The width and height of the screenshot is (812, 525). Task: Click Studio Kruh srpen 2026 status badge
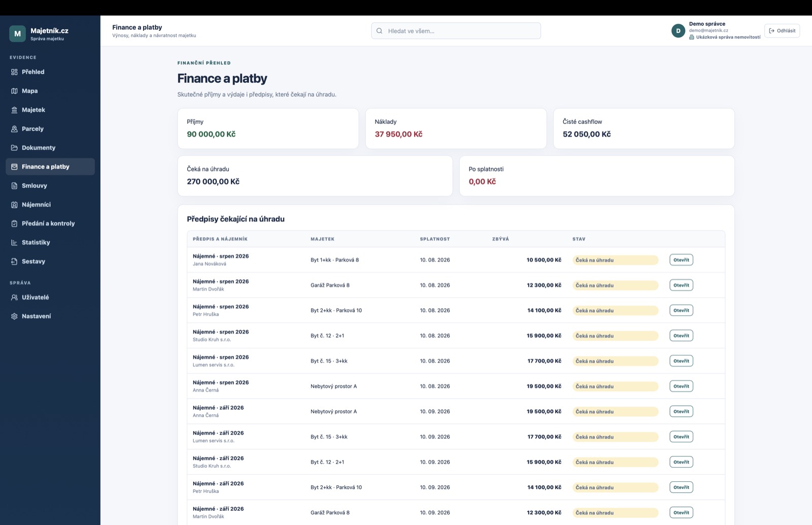(x=615, y=336)
